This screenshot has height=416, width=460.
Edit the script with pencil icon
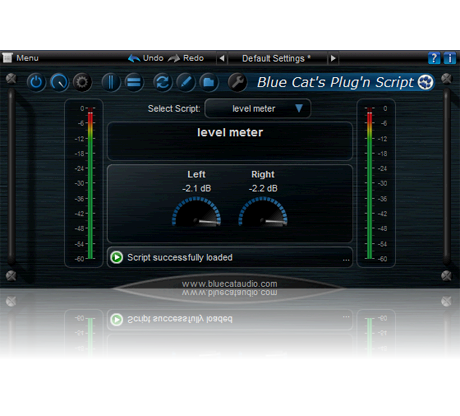(x=186, y=82)
